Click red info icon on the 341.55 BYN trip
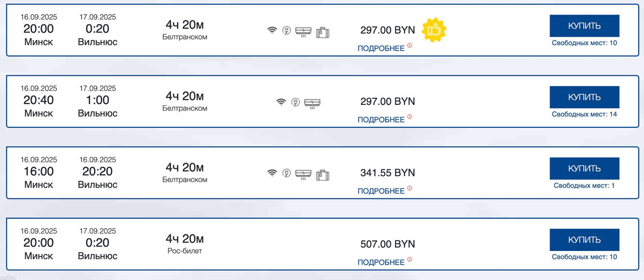Viewport: 644px width, 280px height. point(409,189)
